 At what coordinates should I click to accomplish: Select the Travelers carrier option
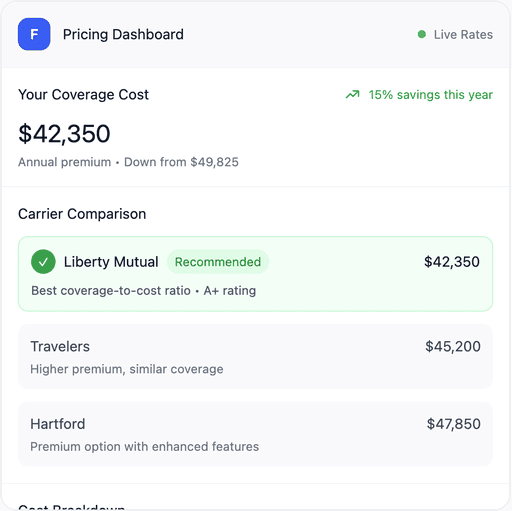point(255,356)
